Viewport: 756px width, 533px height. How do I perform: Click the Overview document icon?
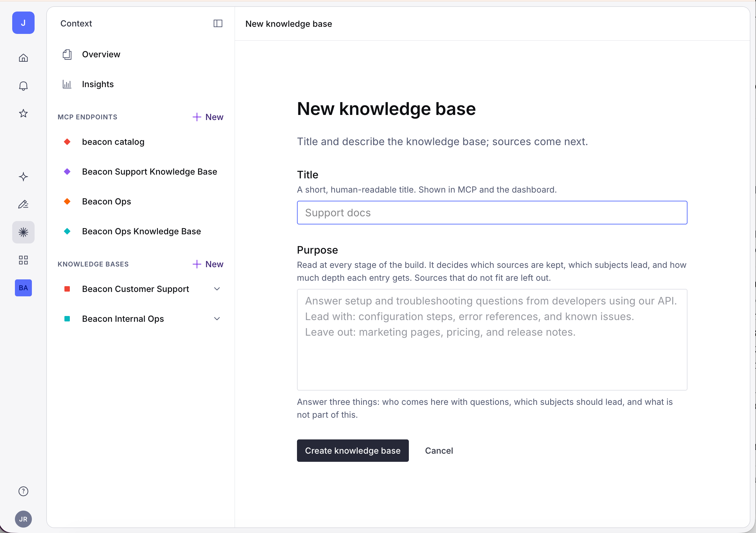[67, 54]
